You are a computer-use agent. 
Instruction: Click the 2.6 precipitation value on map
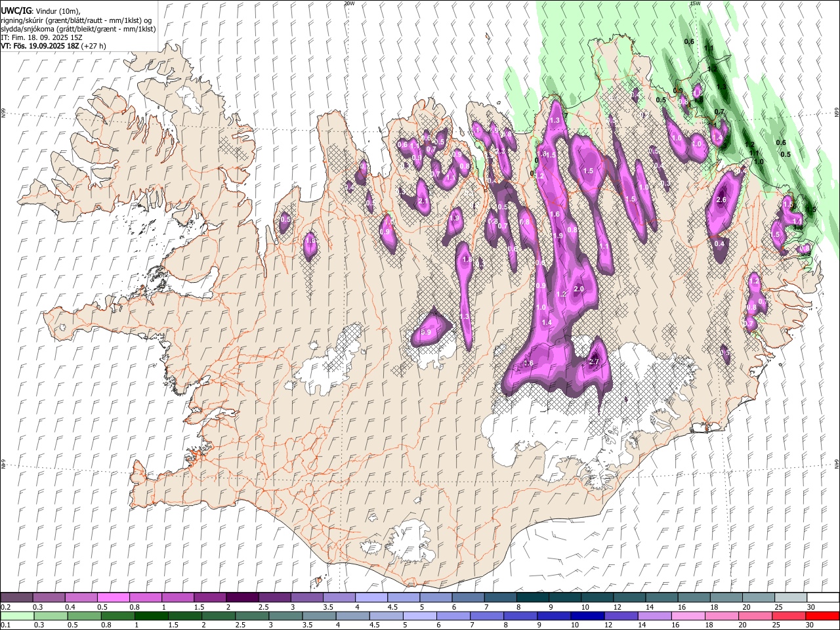click(x=722, y=199)
